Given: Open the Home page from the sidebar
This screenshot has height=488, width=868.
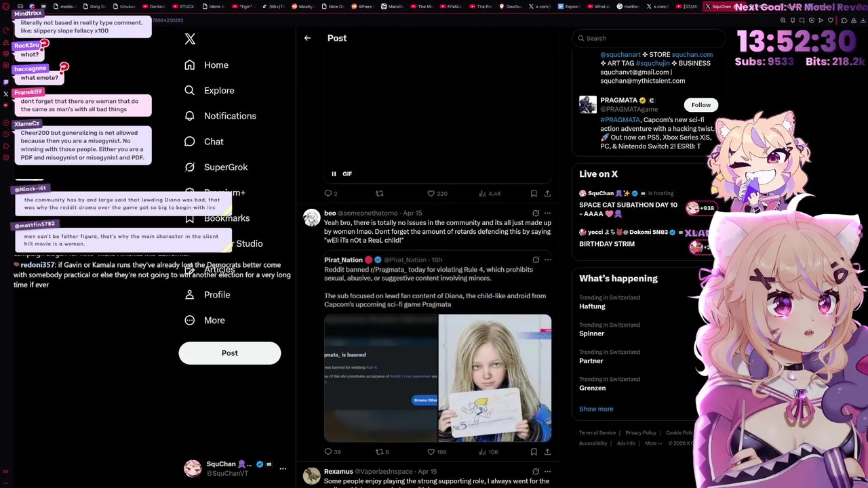Looking at the screenshot, I should 207,65.
